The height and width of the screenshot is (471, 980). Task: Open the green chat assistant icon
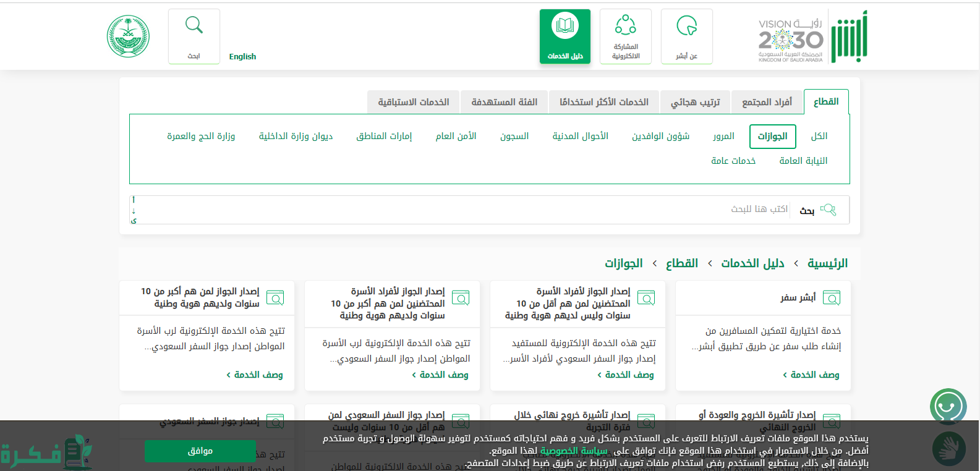coord(948,407)
